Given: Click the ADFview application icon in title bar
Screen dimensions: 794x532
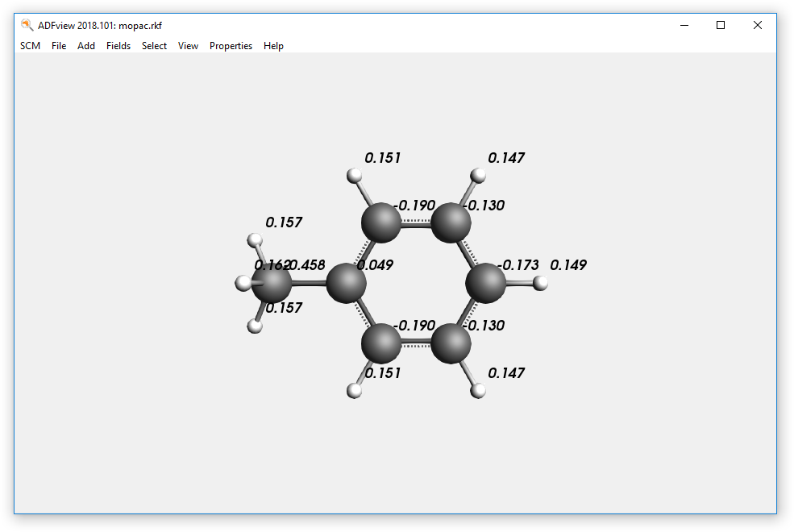Looking at the screenshot, I should coord(27,25).
